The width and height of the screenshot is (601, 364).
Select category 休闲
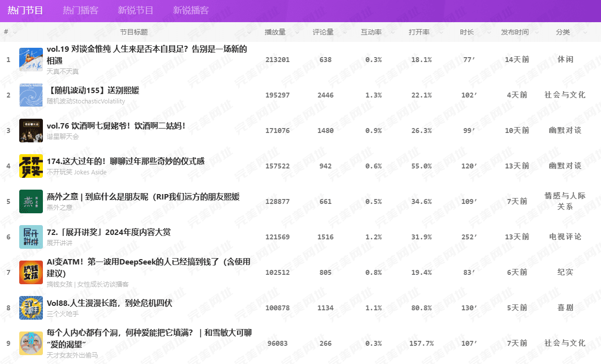point(566,60)
